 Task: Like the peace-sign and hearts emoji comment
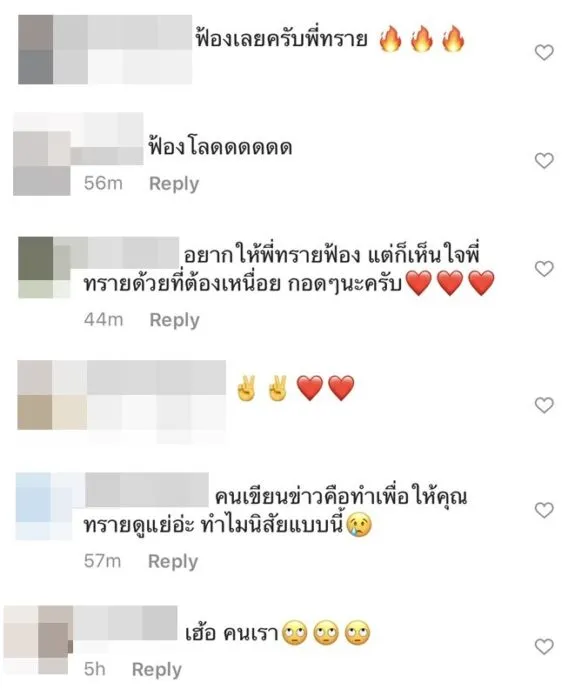[544, 405]
